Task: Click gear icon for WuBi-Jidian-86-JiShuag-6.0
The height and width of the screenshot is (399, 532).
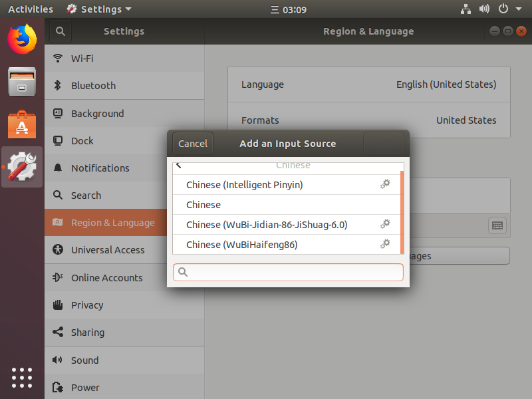Action: pos(385,224)
